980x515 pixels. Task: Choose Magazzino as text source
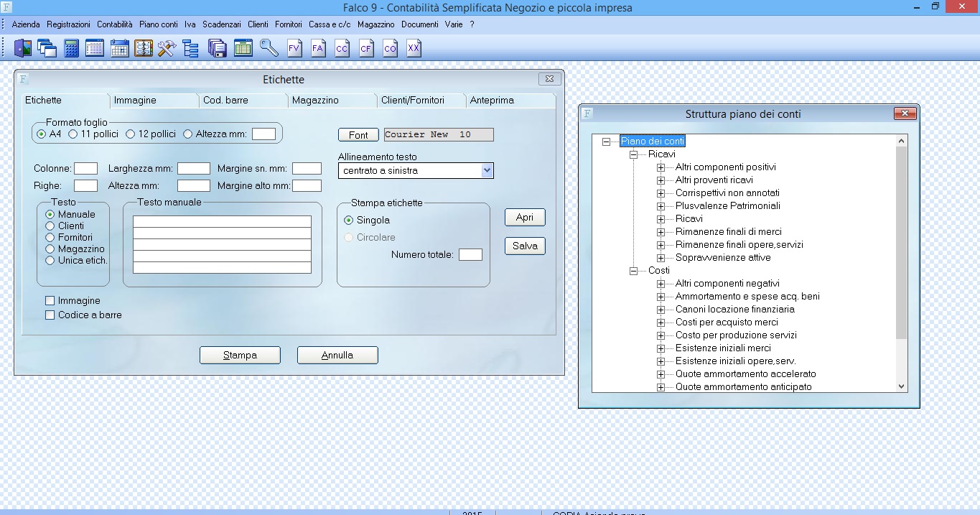coord(50,249)
